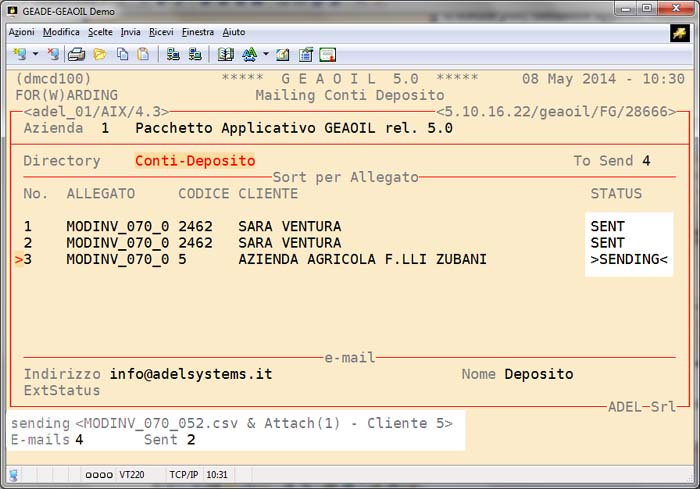The width and height of the screenshot is (700, 489).
Task: Click the VT220 status bar indicator
Action: (131, 475)
